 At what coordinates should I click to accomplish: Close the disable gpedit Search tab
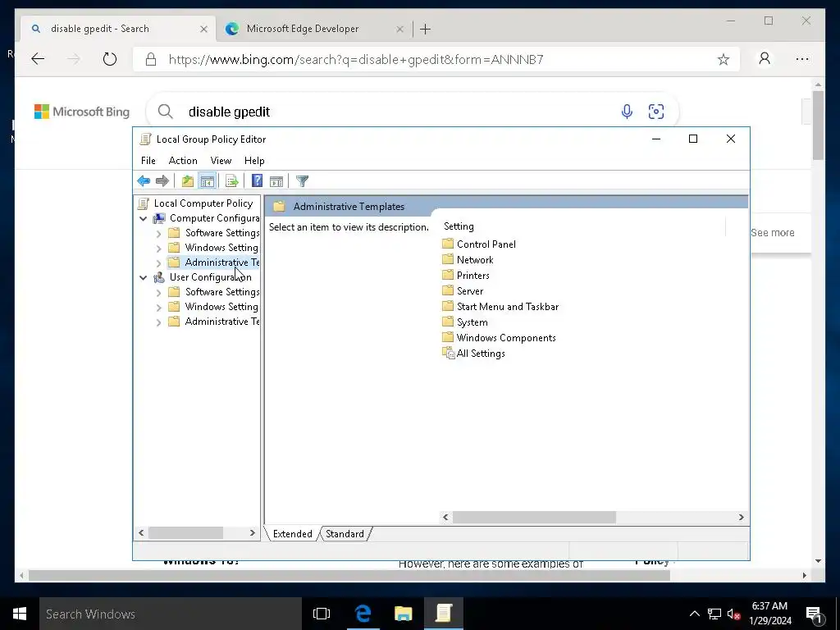click(203, 29)
